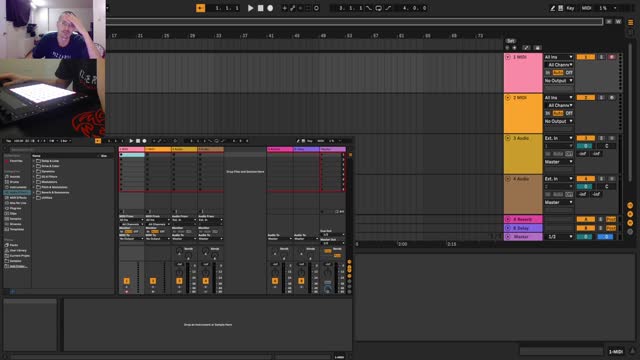Switch to Arrangement view selector icon

[630, 22]
